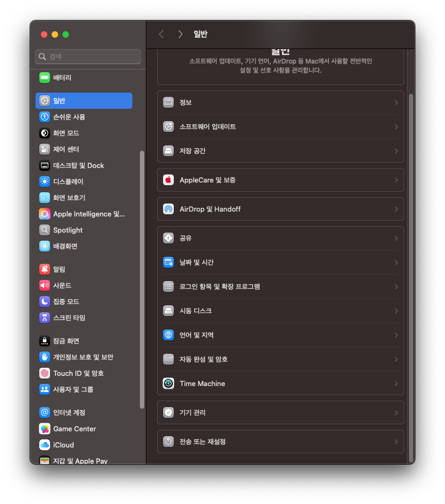Select the 기기 관리 row
The width and height of the screenshot is (445, 504).
click(280, 412)
